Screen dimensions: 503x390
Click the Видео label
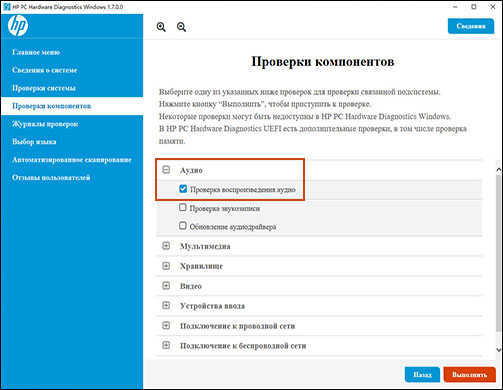click(191, 286)
